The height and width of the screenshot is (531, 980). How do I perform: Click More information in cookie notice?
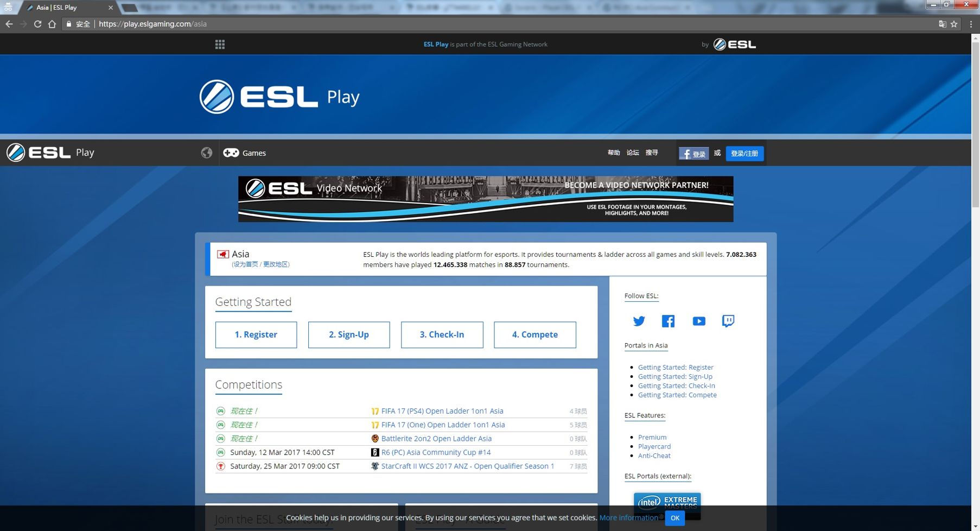pyautogui.click(x=628, y=518)
